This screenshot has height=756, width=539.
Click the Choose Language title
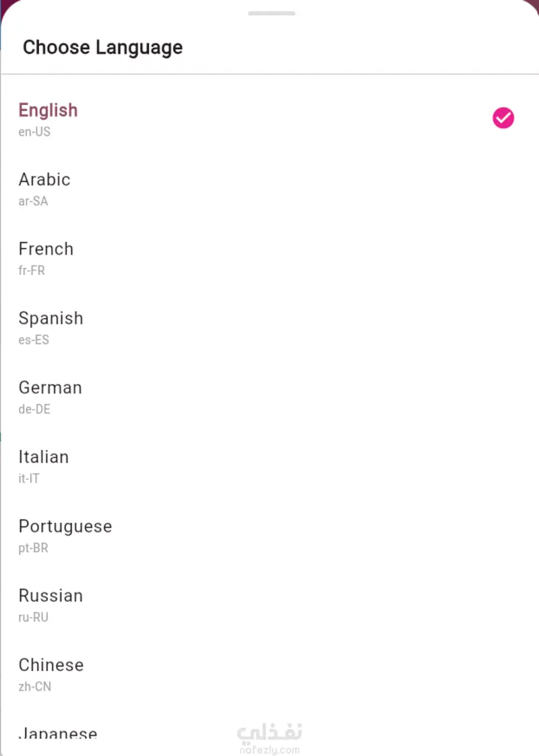tap(102, 48)
